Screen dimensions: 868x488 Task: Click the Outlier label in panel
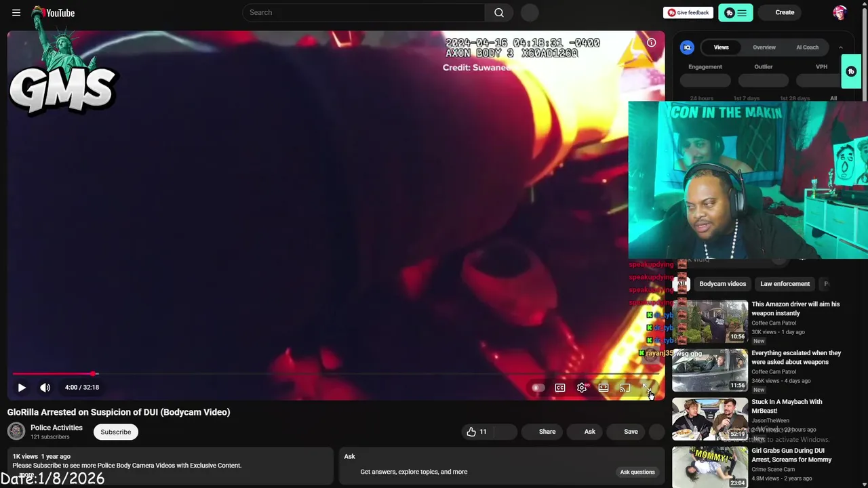pos(764,67)
